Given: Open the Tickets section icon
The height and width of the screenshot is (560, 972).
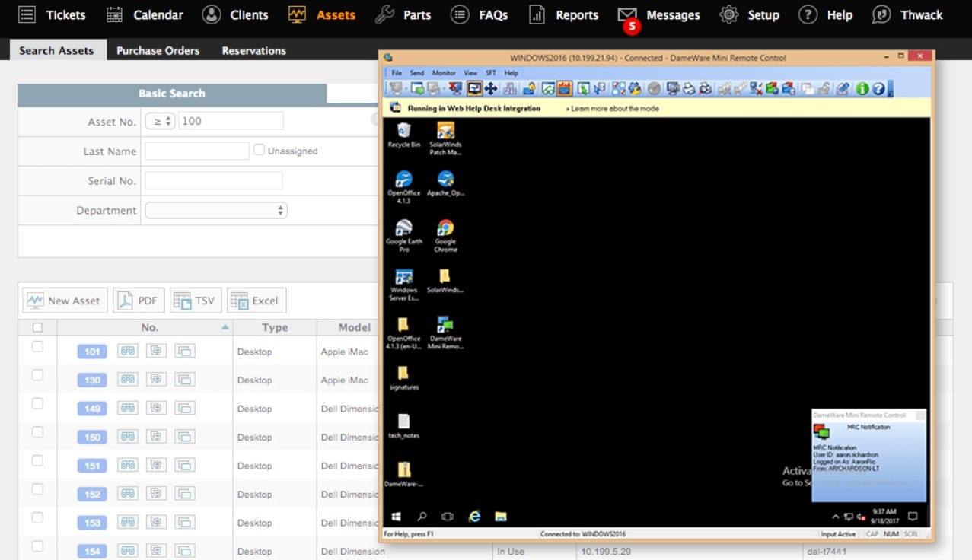Looking at the screenshot, I should pyautogui.click(x=27, y=14).
